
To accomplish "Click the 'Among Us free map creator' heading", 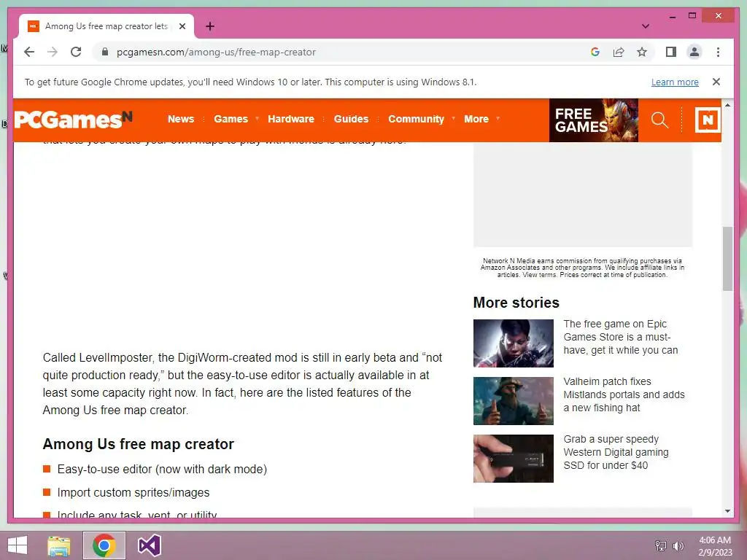I will pos(138,444).
